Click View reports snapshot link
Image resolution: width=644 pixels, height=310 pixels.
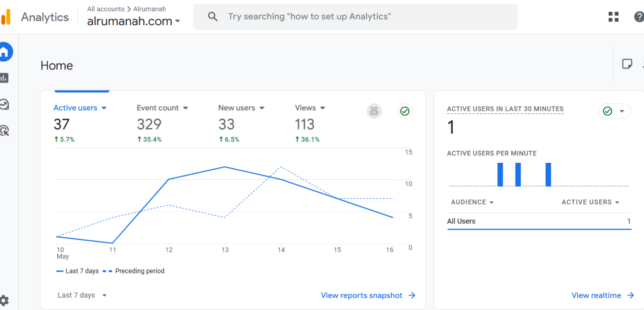click(x=368, y=295)
